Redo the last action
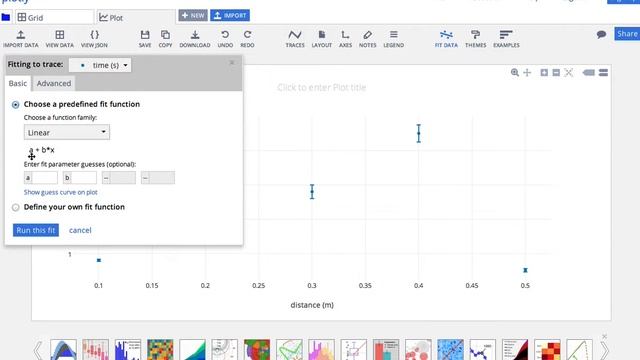The width and height of the screenshot is (640, 360). 247,39
